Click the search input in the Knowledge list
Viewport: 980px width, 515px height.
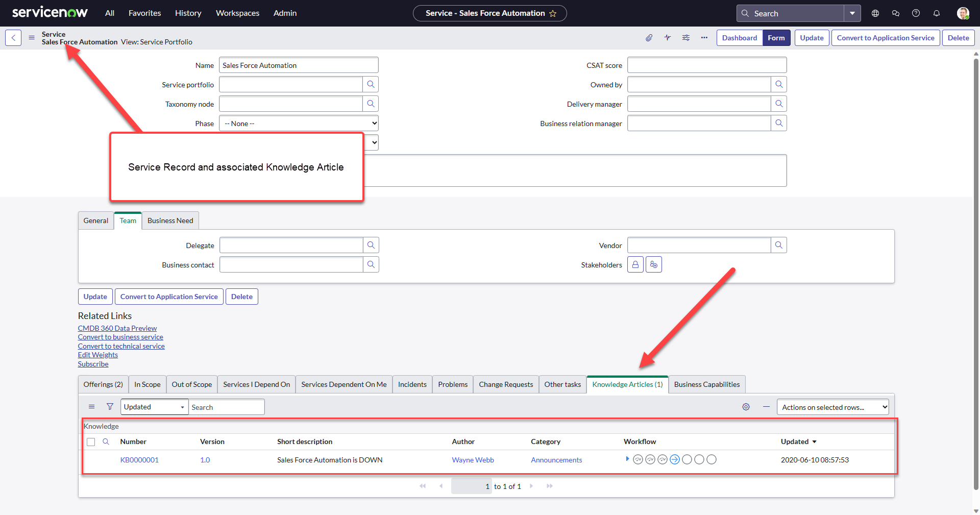tap(227, 407)
